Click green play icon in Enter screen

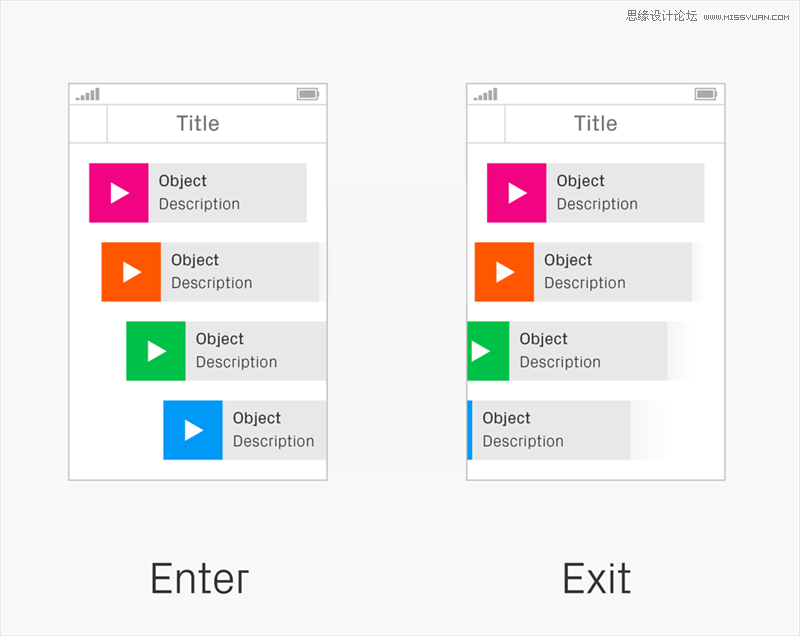[x=156, y=351]
